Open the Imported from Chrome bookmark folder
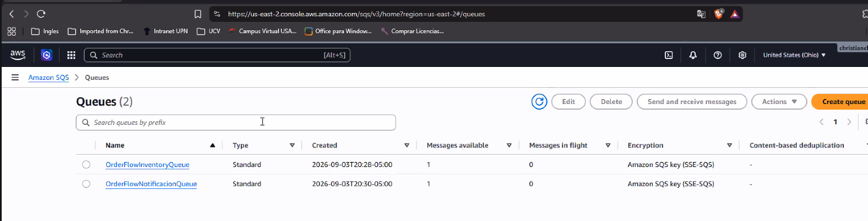The height and width of the screenshot is (221, 868). pos(100,31)
